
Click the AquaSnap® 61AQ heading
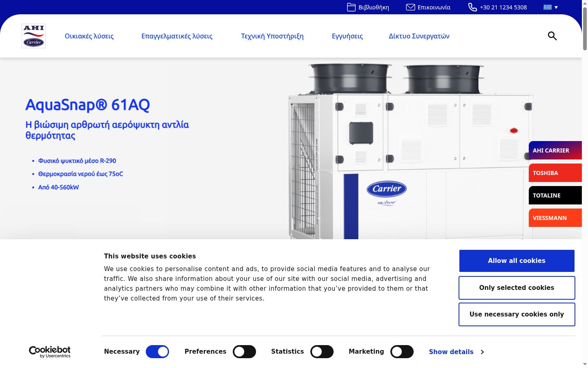coord(87,105)
